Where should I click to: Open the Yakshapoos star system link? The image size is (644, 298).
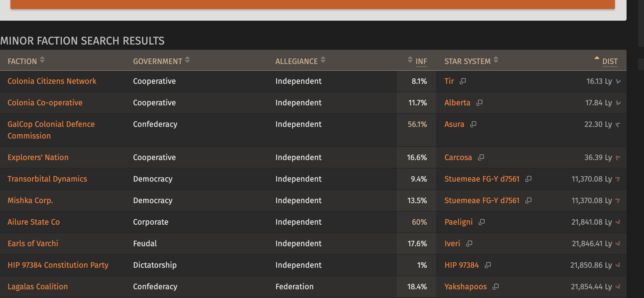click(x=466, y=287)
